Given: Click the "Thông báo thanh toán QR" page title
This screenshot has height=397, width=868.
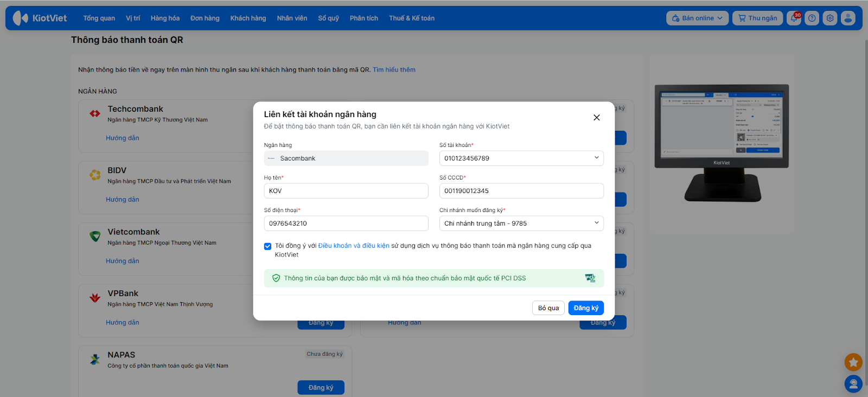Looking at the screenshot, I should (127, 40).
